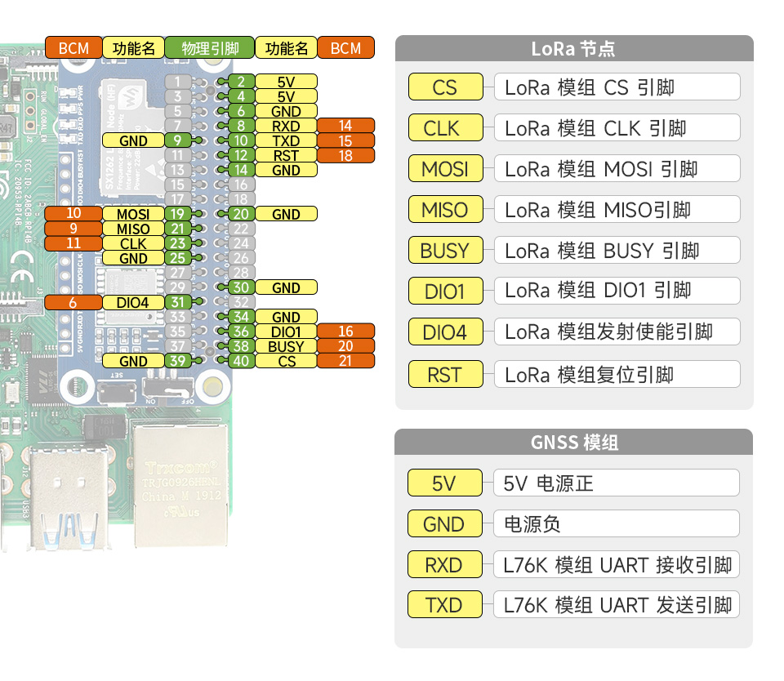Click the 物理引脚 column header
The width and height of the screenshot is (784, 681).
tap(210, 47)
